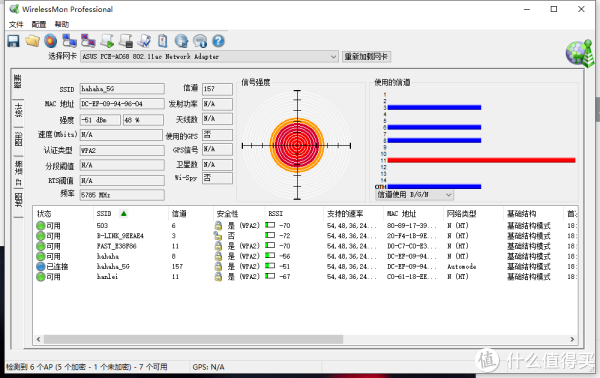
Task: Select the hahaha_5G connected network row
Action: 305,267
